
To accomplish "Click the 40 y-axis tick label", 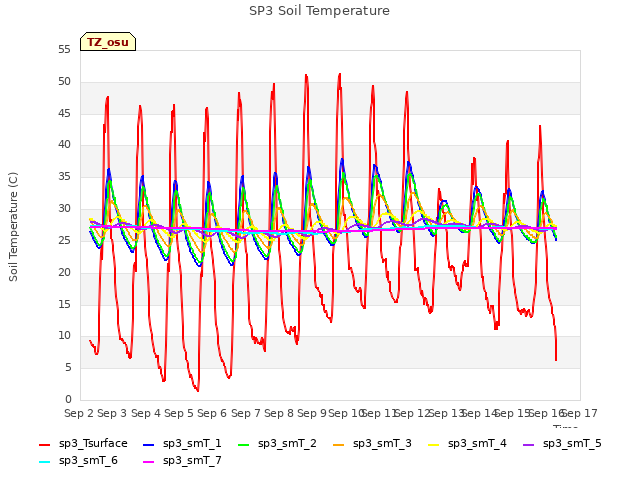I will pos(64,145).
